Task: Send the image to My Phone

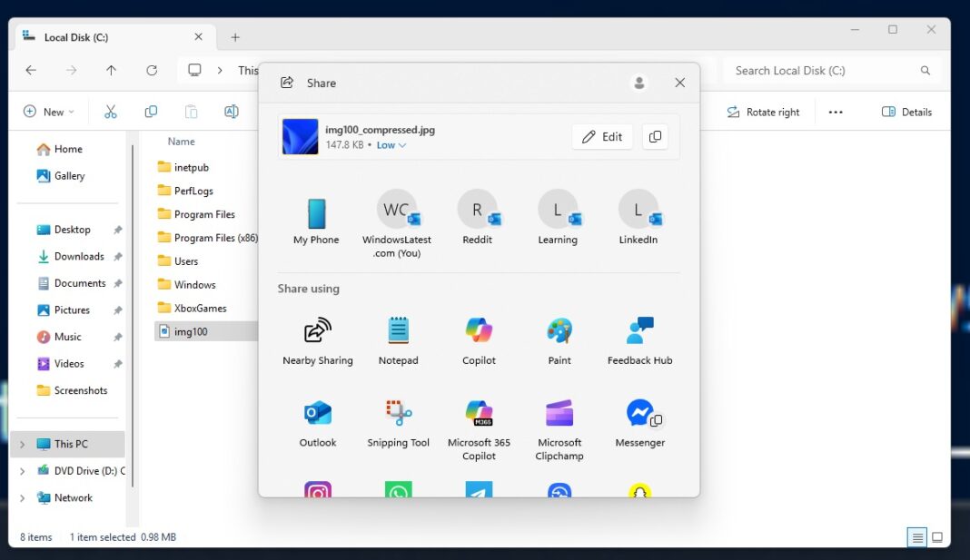Action: tap(316, 211)
